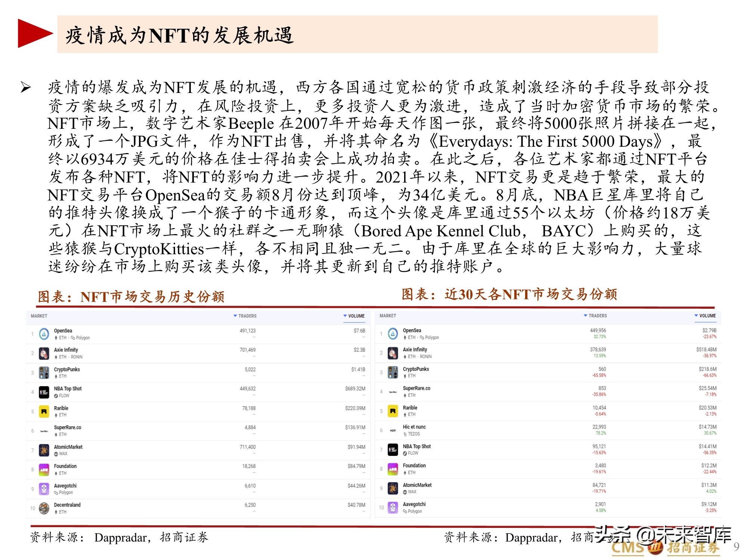The height and width of the screenshot is (560, 747).
Task: Select the $7.6B volume value for OpenSea
Action: tap(359, 330)
